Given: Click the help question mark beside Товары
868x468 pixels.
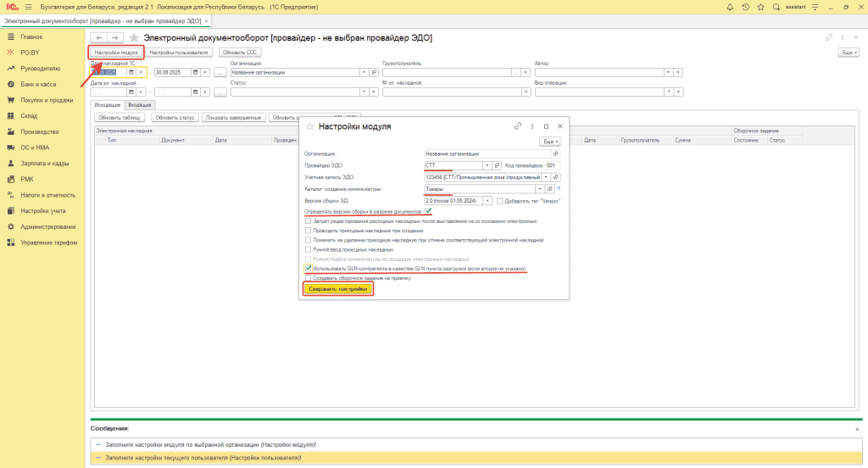Looking at the screenshot, I should tap(559, 188).
